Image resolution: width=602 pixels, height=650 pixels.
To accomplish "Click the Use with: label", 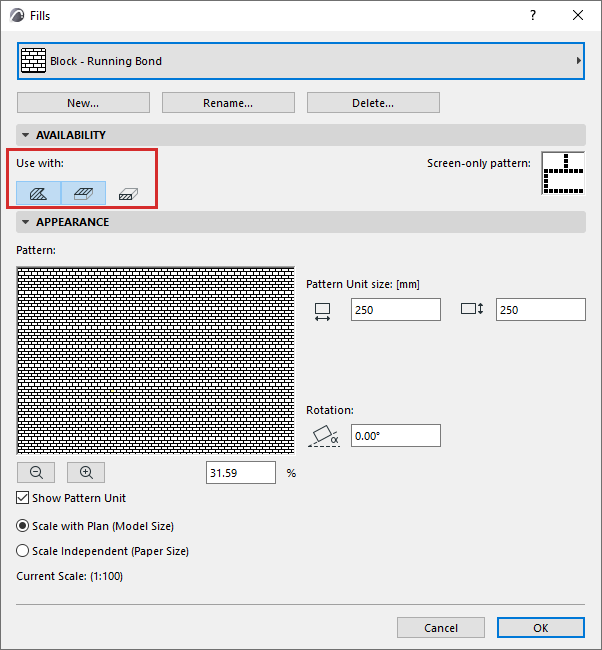I will point(40,163).
